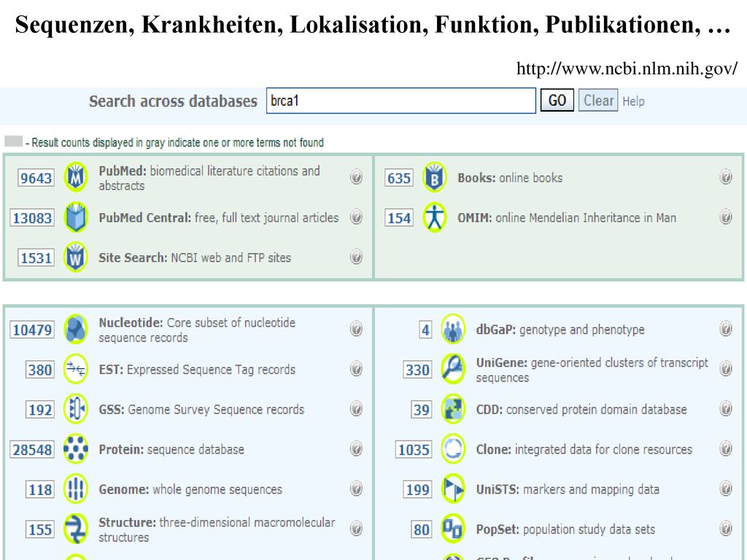Open the PopSet database icon
The height and width of the screenshot is (560, 747).
(453, 529)
